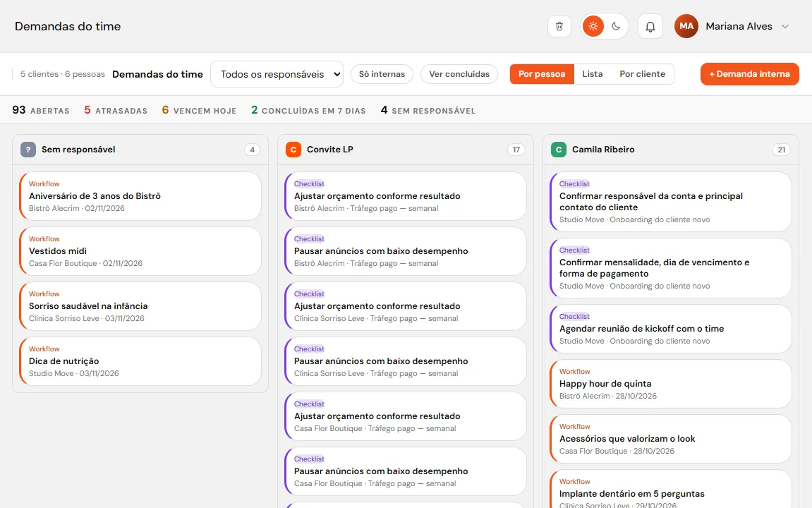
Task: Switch to the Por cliente view tab
Action: (x=642, y=74)
